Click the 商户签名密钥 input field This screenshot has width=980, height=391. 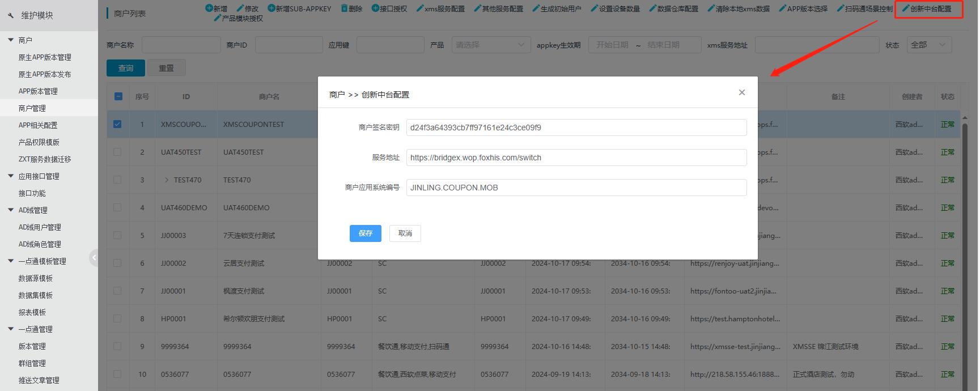coord(576,127)
